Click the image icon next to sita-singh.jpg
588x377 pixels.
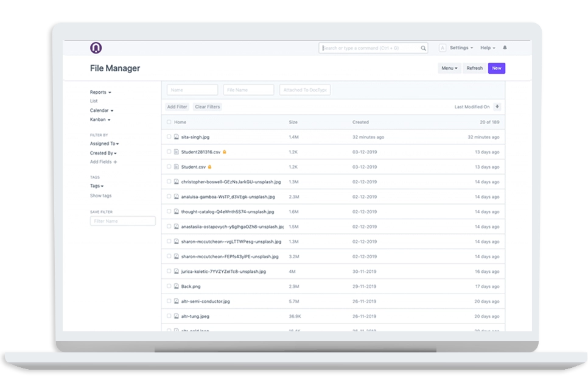point(177,137)
